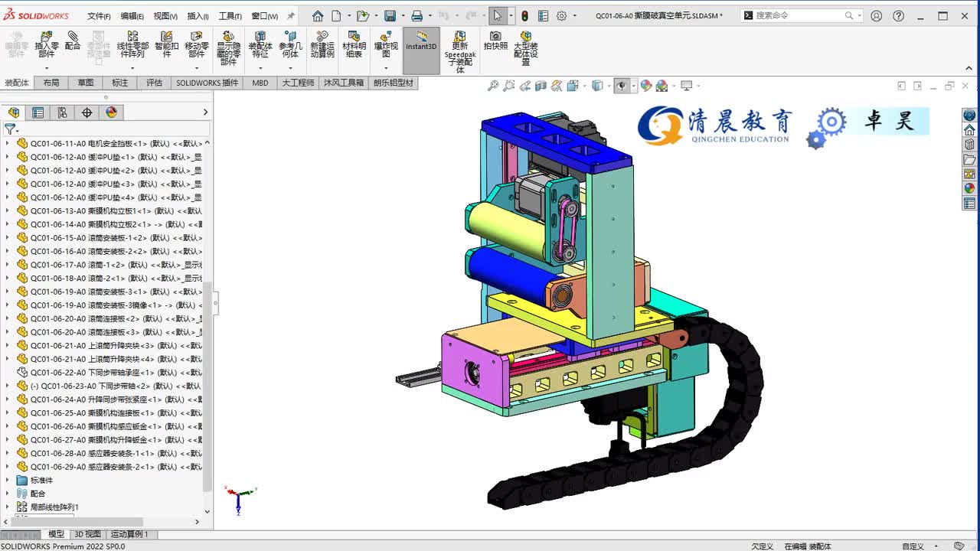
Task: Click the Section View icon in the view toolbar
Action: 541,86
